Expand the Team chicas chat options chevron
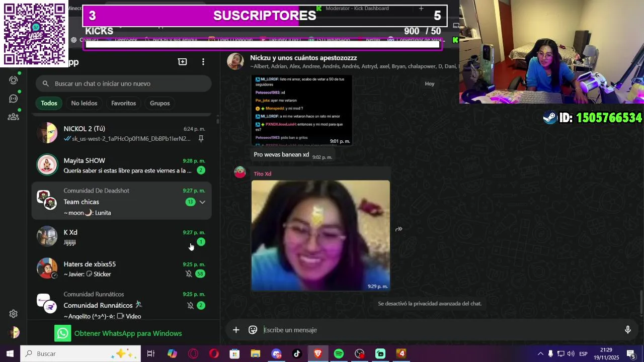 pyautogui.click(x=202, y=202)
